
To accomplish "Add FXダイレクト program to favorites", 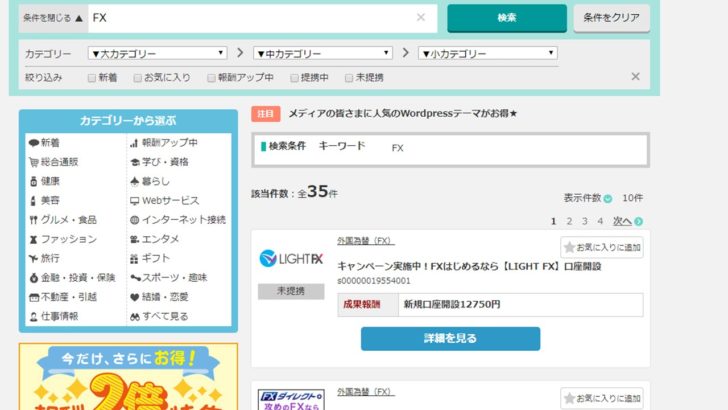I will click(x=602, y=398).
